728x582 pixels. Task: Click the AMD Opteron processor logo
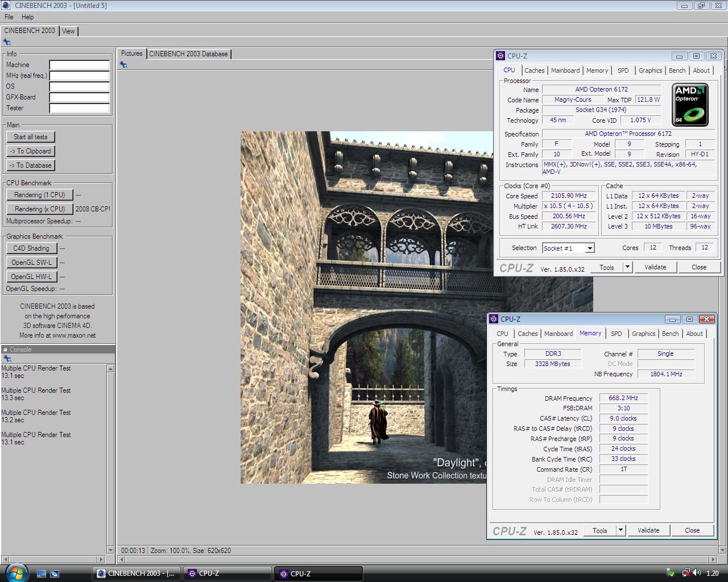coord(690,105)
